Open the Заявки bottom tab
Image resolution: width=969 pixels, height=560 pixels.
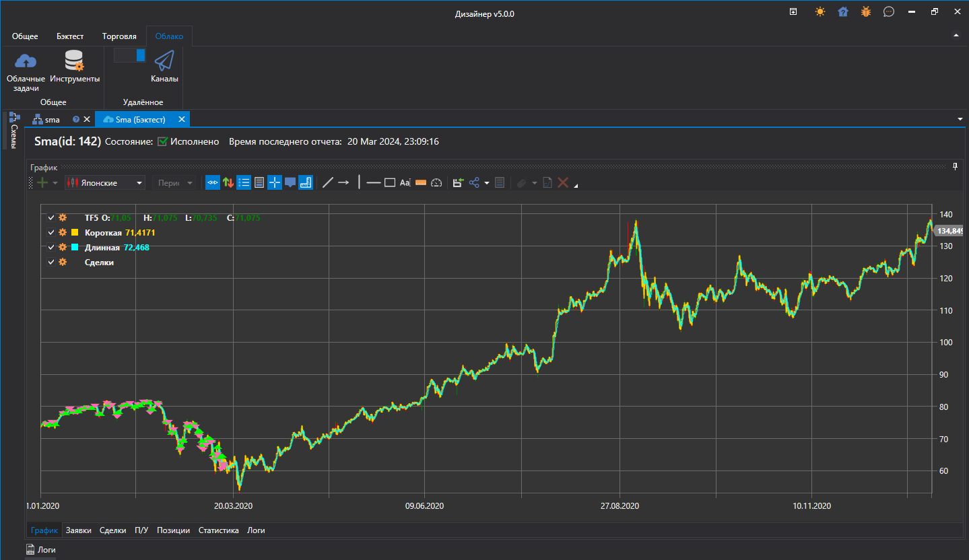[x=79, y=530]
